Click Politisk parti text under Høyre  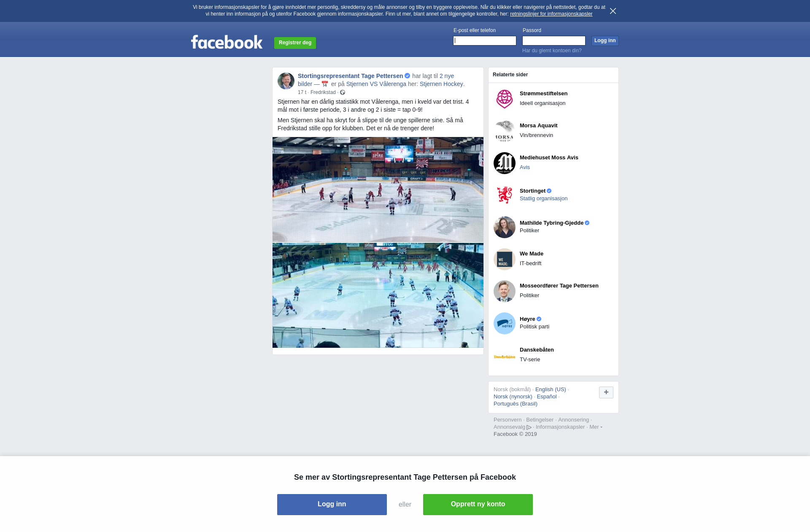pyautogui.click(x=535, y=327)
